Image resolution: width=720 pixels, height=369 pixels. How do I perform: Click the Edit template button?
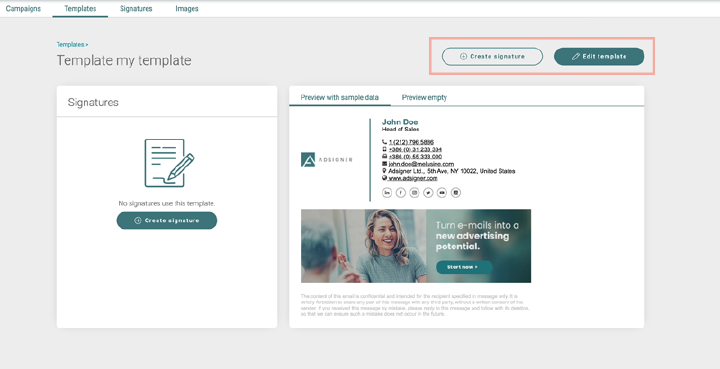[599, 56]
